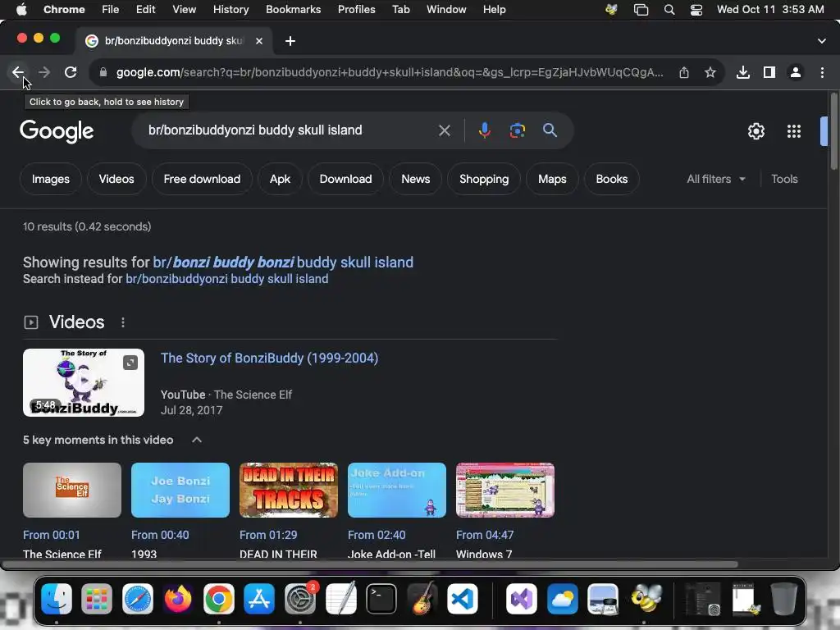Open Spotlight search in menu bar
Screen dimensions: 840x630
pyautogui.click(x=669, y=10)
